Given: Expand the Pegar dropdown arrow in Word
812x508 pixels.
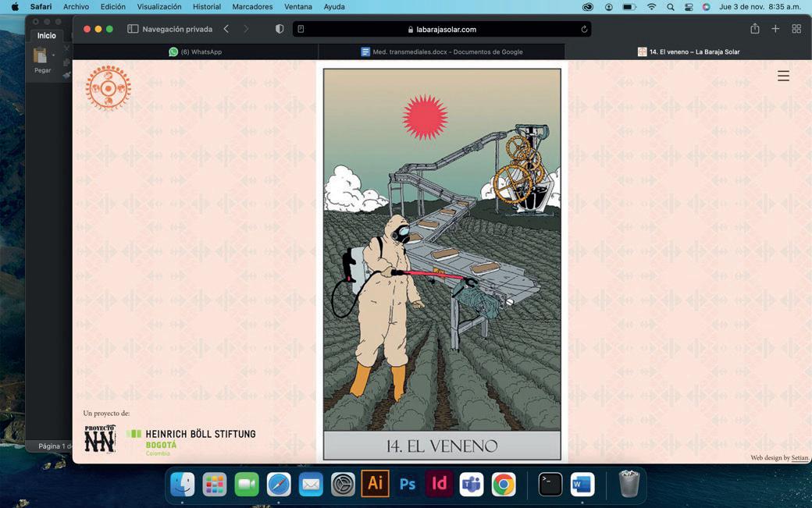Looking at the screenshot, I should 53,55.
